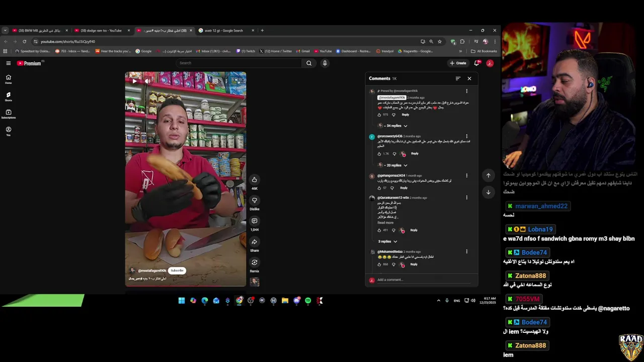Screen dimensions: 644x362
Task: Show hidden system tray icons
Action: (x=438, y=301)
